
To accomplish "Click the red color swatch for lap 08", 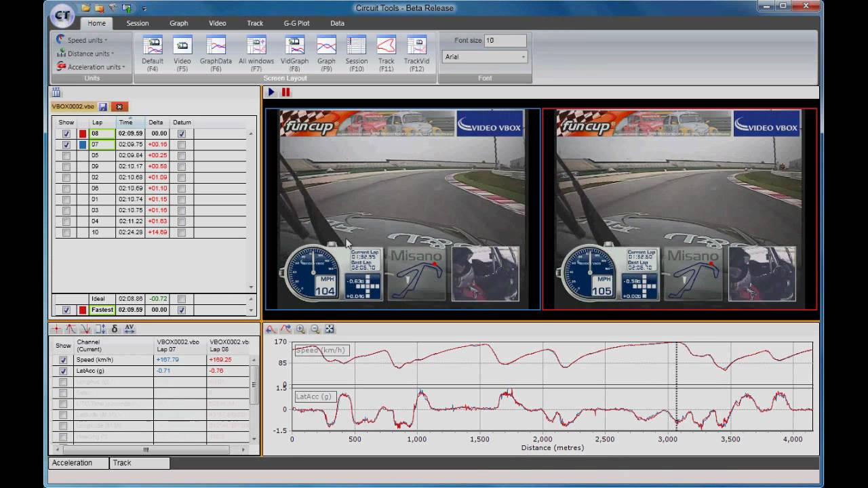I will click(83, 134).
